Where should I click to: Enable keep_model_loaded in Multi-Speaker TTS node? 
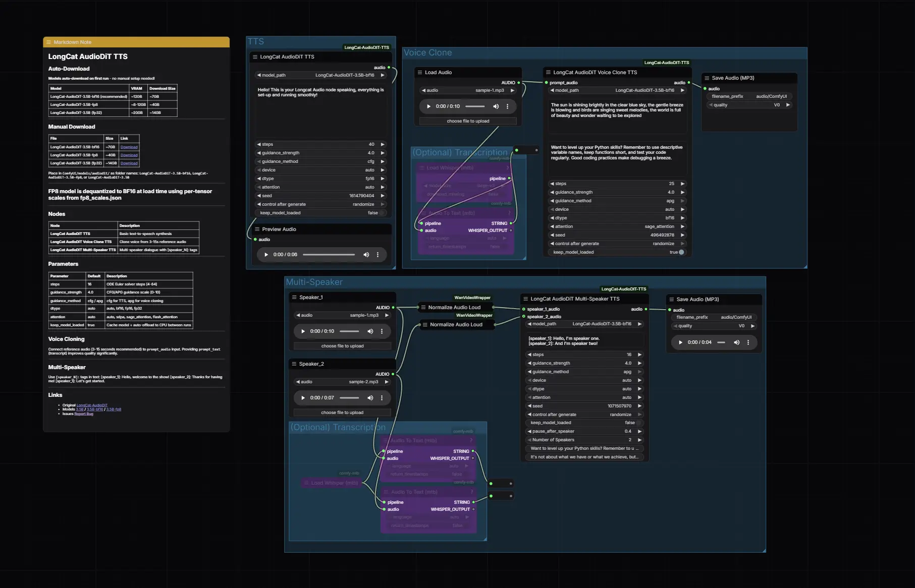coord(638,423)
